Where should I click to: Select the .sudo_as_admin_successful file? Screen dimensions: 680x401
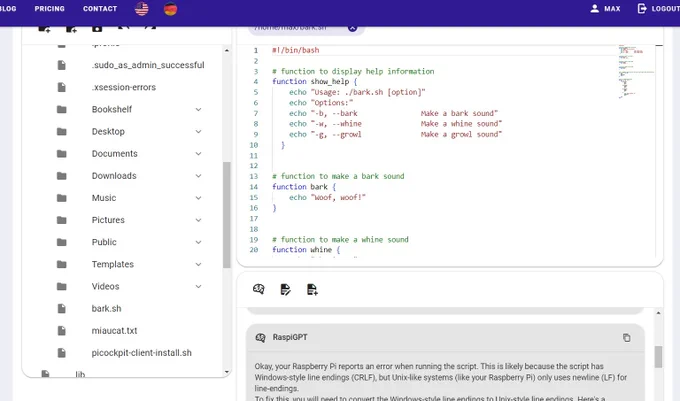pyautogui.click(x=148, y=65)
